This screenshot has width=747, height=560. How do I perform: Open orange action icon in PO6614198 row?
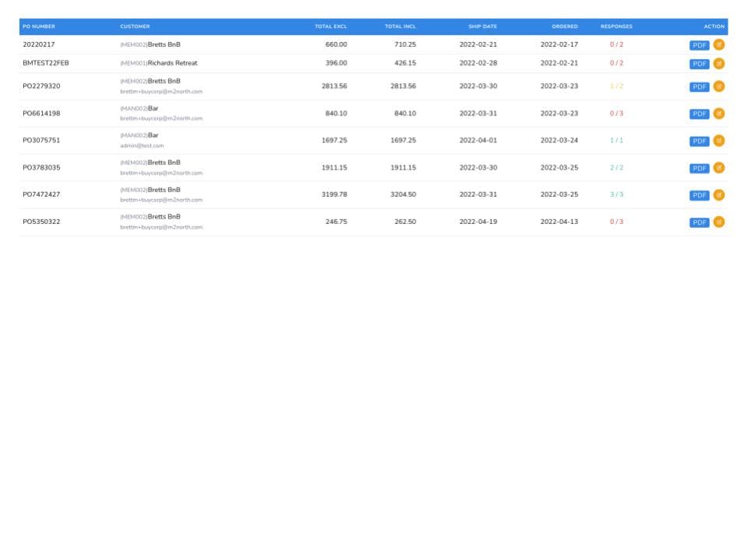719,114
